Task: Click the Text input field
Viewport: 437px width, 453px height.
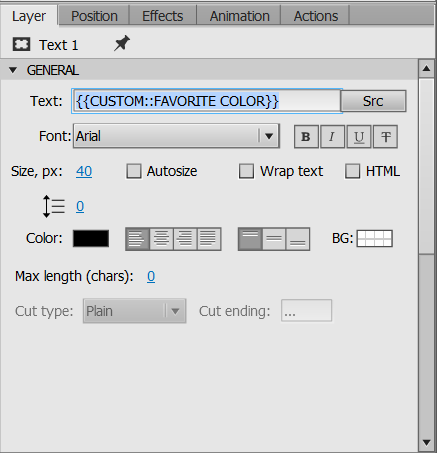Action: pos(207,101)
